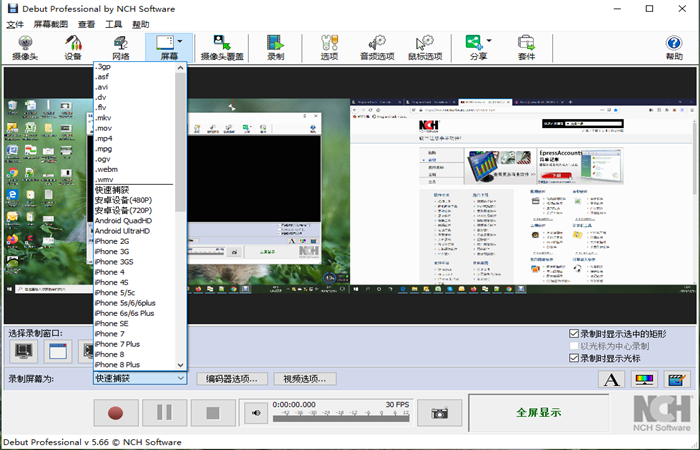Click the format list scroll-up arrow
This screenshot has height=450, width=700.
(180, 68)
